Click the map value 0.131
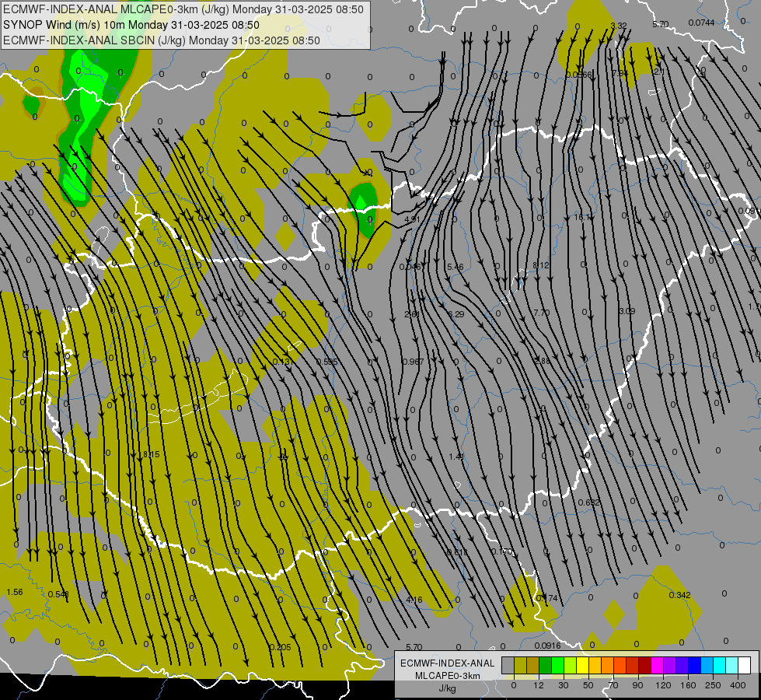 [x=282, y=362]
